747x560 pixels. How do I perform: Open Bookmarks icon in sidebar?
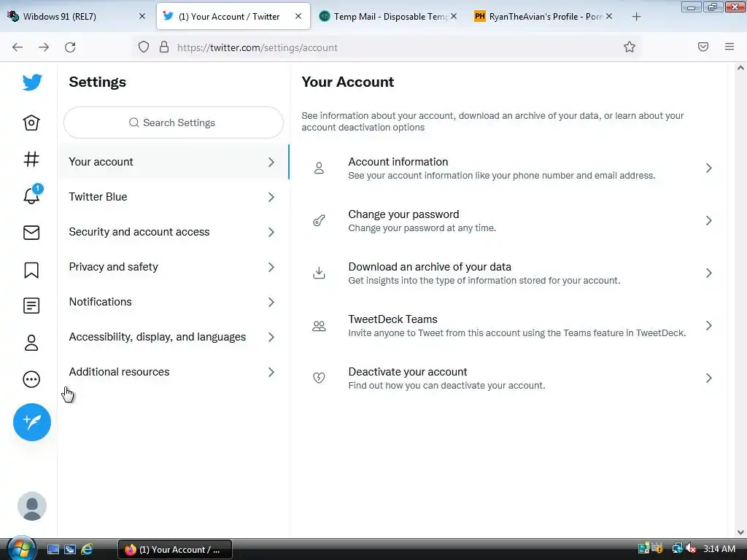[x=31, y=270]
